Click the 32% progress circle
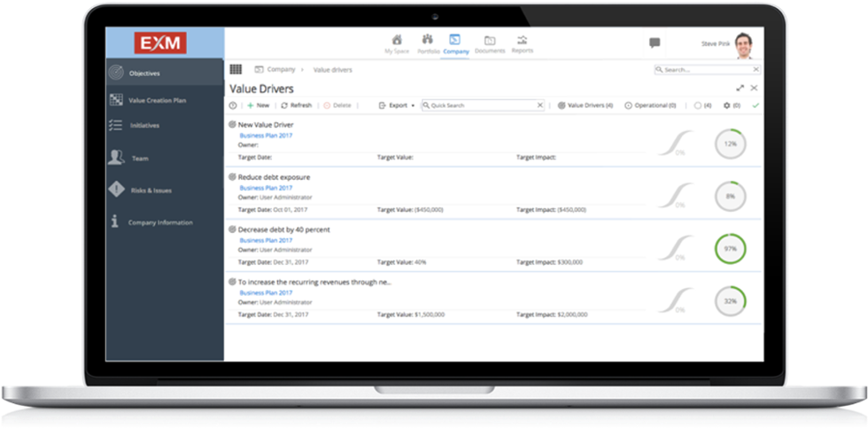868x428 pixels. point(730,301)
